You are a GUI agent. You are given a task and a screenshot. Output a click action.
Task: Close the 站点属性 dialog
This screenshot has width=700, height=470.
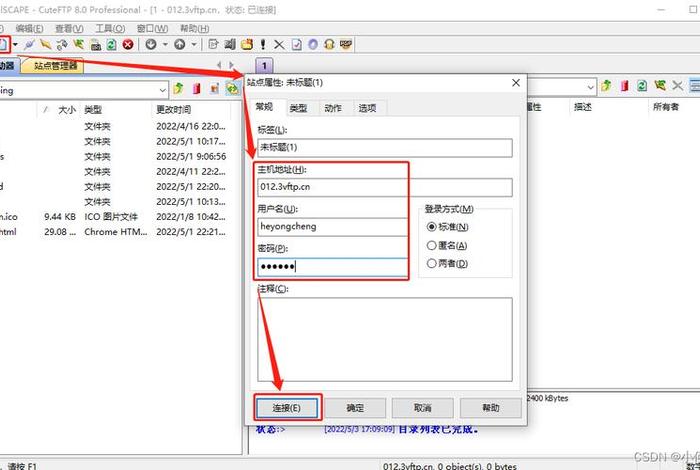tap(516, 83)
